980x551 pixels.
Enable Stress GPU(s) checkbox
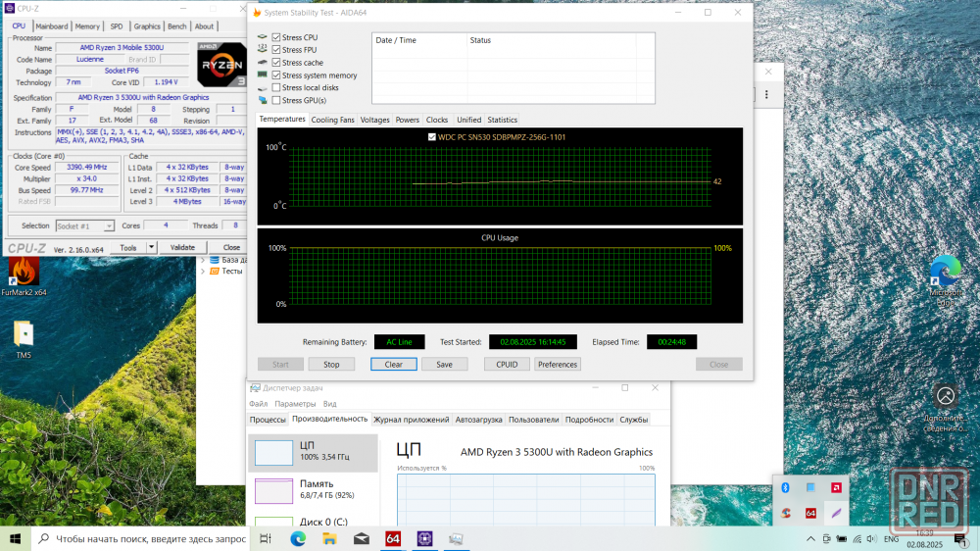[276, 100]
